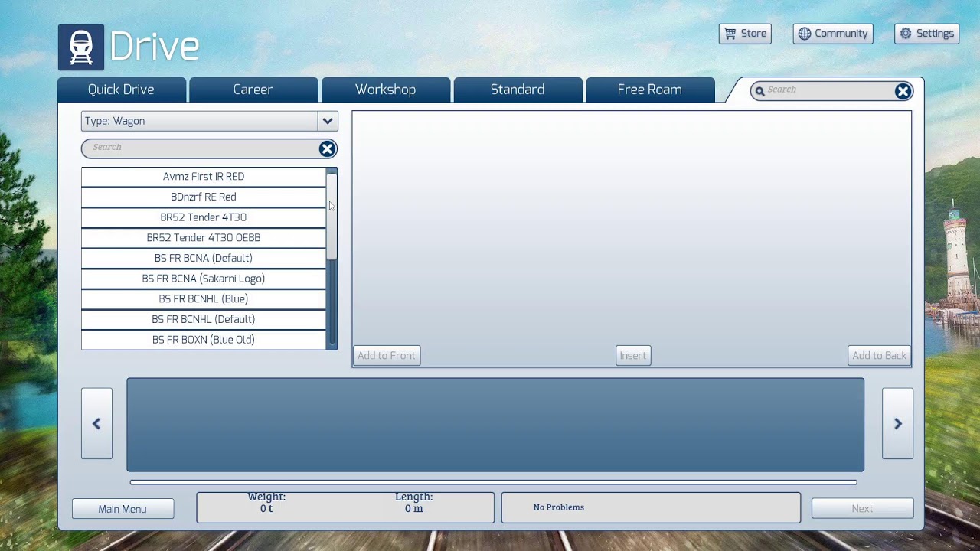Image resolution: width=980 pixels, height=551 pixels.
Task: Click the No Problems status text
Action: (x=559, y=507)
